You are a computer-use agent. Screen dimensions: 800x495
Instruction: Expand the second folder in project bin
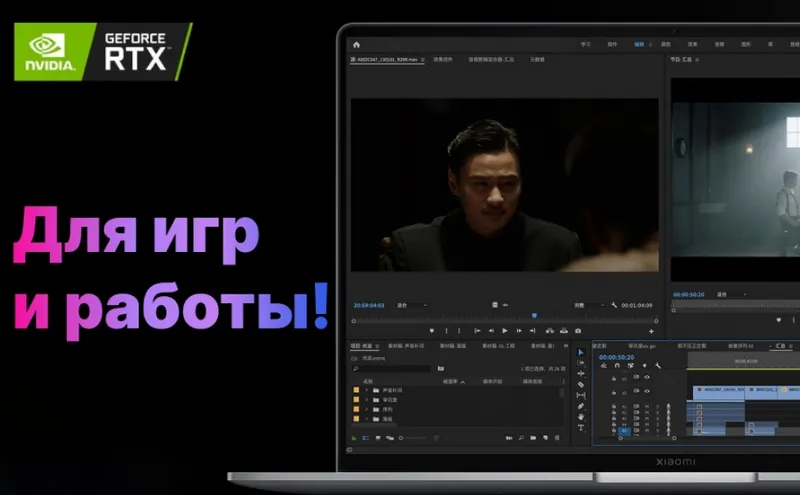368,400
